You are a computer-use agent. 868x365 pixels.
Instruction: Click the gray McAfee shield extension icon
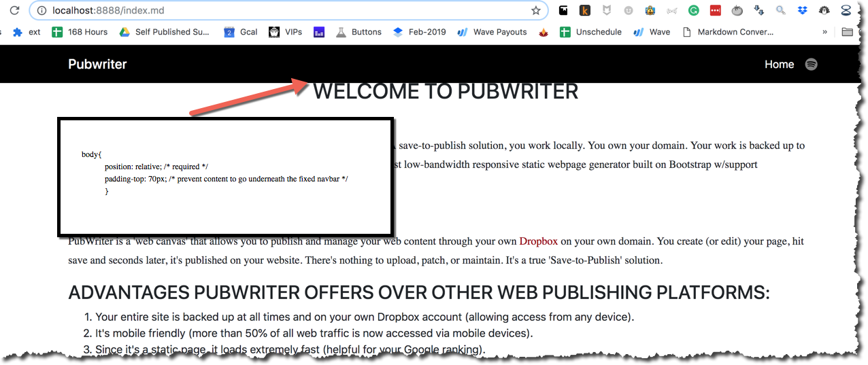tap(607, 10)
